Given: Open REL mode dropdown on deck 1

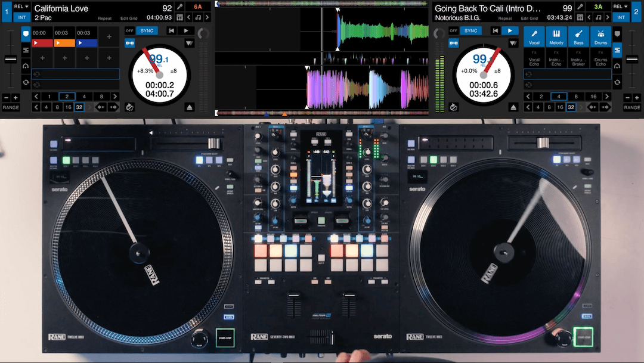Looking at the screenshot, I should pos(22,7).
